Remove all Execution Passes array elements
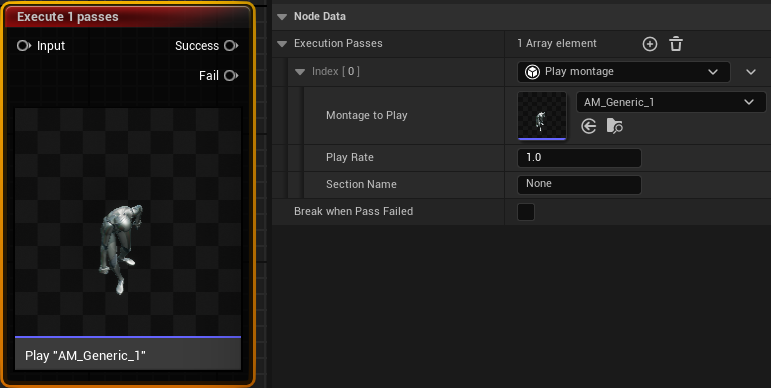 [676, 44]
